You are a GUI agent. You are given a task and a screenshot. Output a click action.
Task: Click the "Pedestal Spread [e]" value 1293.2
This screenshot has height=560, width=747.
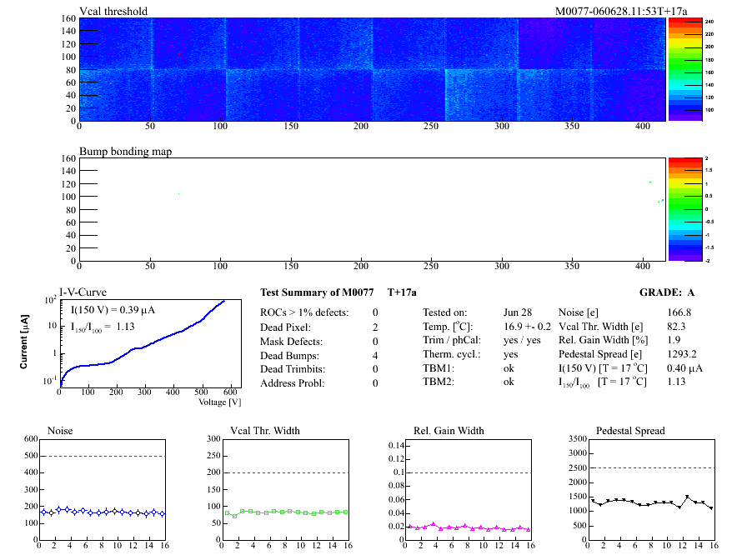point(683,354)
